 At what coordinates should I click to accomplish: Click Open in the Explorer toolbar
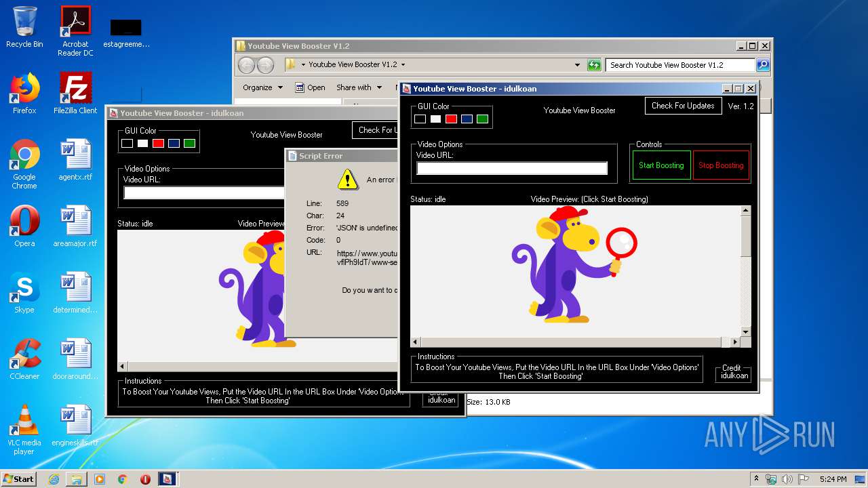point(310,87)
